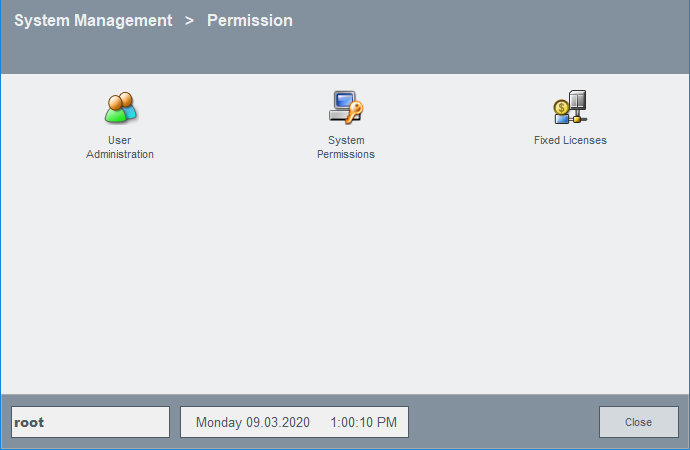Click the root user name field

[90, 422]
